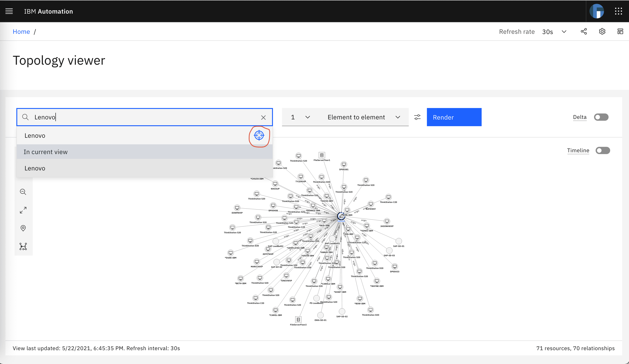Click the Render button

454,117
